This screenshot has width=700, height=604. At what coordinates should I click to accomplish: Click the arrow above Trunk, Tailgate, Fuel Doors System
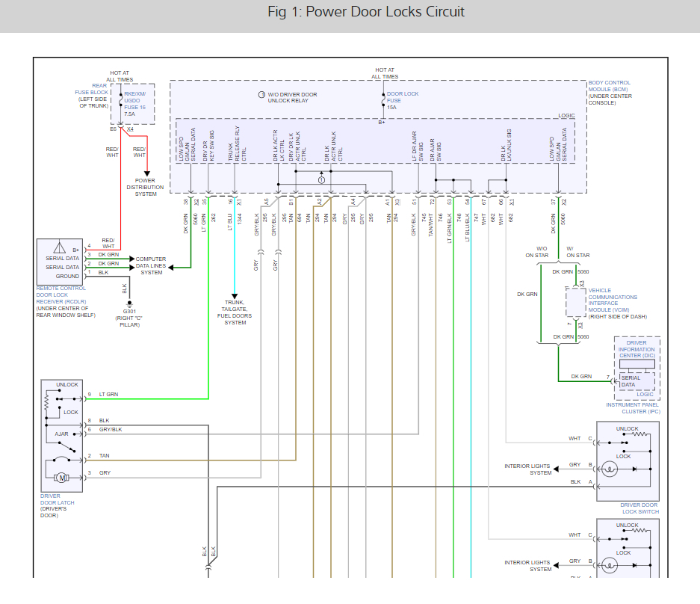point(235,295)
